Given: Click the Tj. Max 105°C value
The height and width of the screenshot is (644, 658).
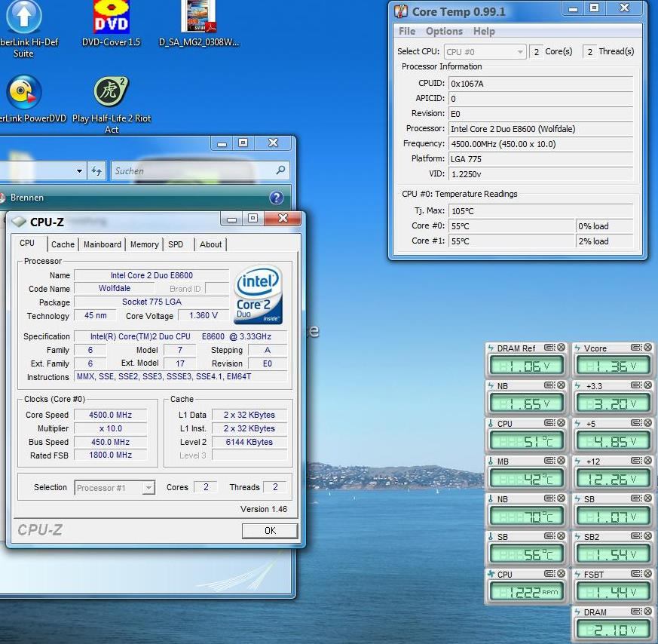Looking at the screenshot, I should tap(540, 210).
